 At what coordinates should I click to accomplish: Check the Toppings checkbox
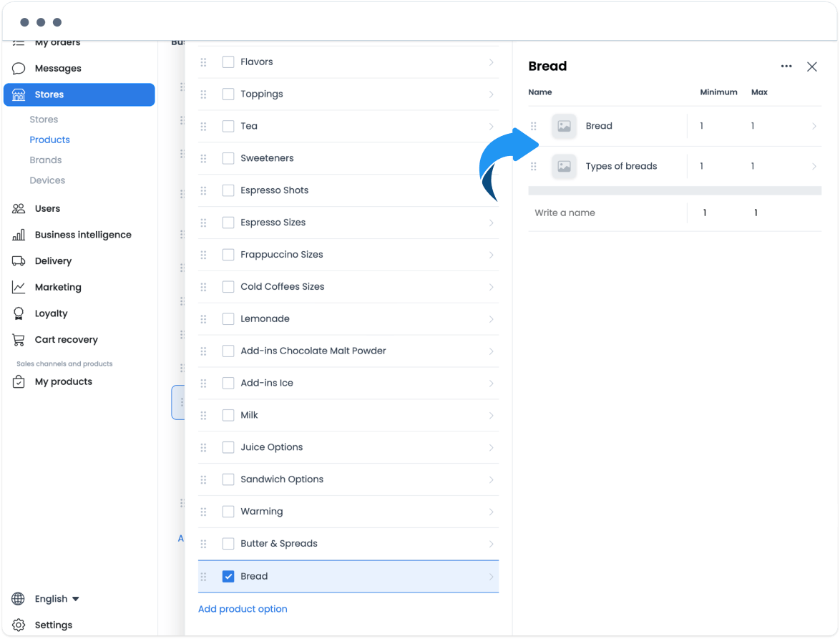[x=228, y=94]
